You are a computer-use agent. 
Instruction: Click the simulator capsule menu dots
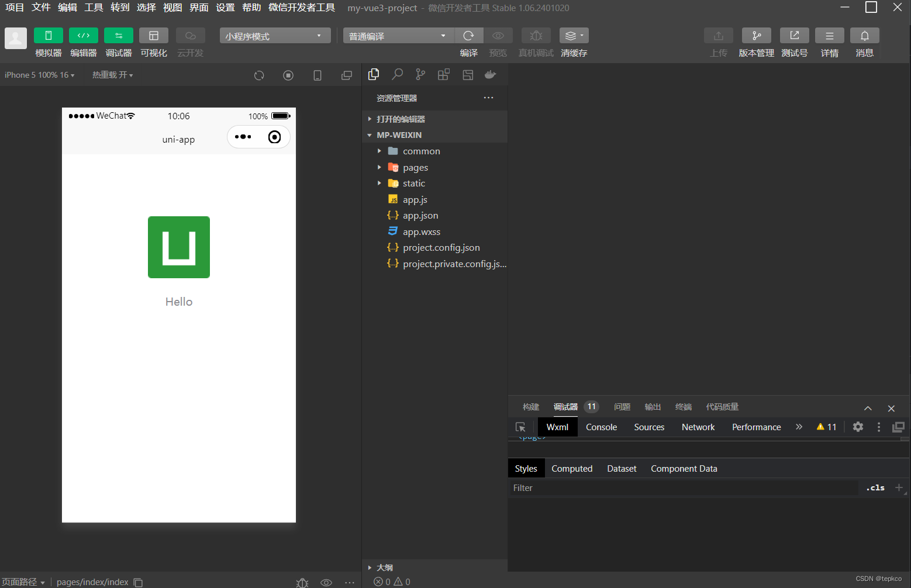click(243, 137)
